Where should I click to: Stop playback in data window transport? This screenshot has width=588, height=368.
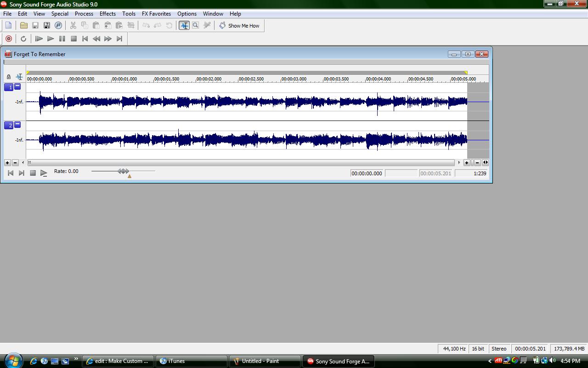[x=33, y=173]
